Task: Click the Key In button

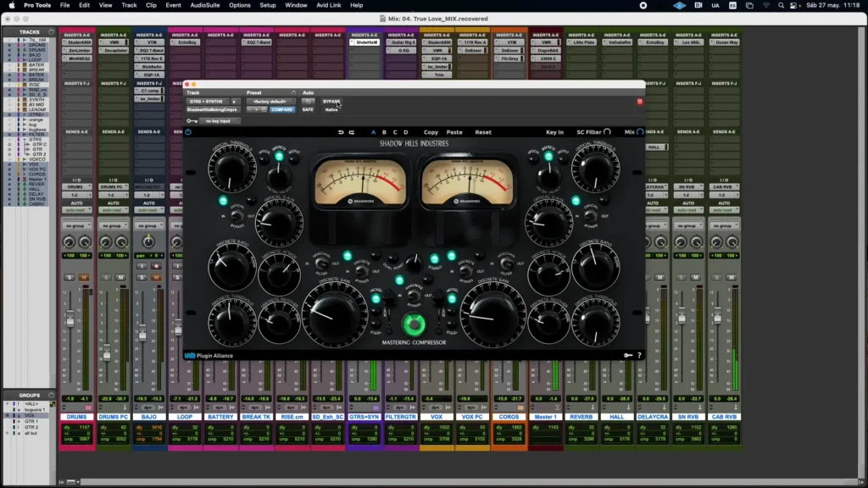Action: [x=554, y=132]
